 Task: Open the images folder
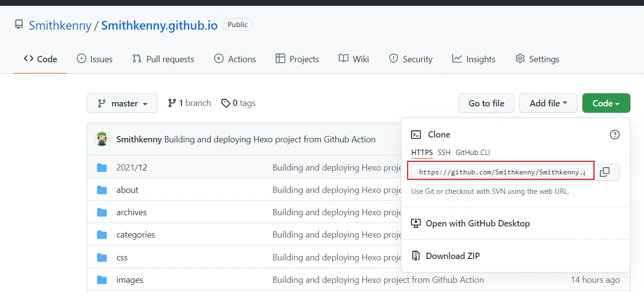click(130, 279)
